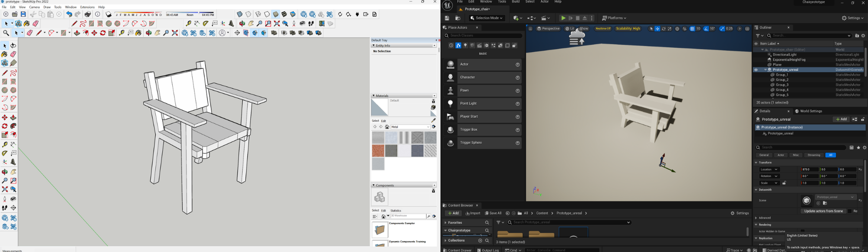Screen dimensions: 868x252
Task: Expand the Favorites section in Content Browser
Action: coord(445,222)
